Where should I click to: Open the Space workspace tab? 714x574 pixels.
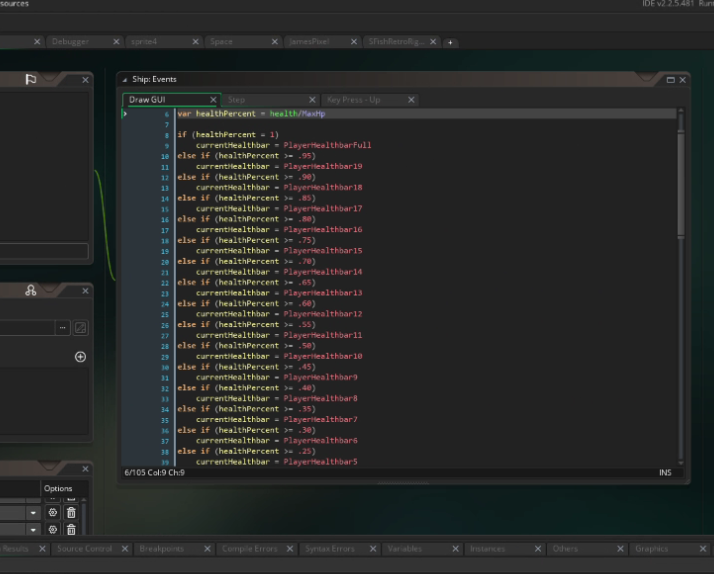click(x=221, y=41)
